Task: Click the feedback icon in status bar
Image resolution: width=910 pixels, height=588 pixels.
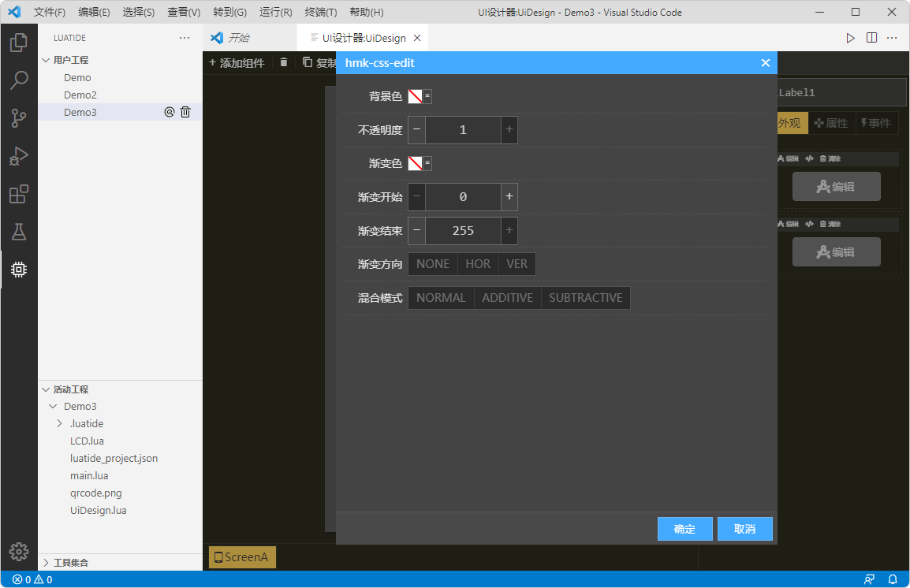Action: 869,579
